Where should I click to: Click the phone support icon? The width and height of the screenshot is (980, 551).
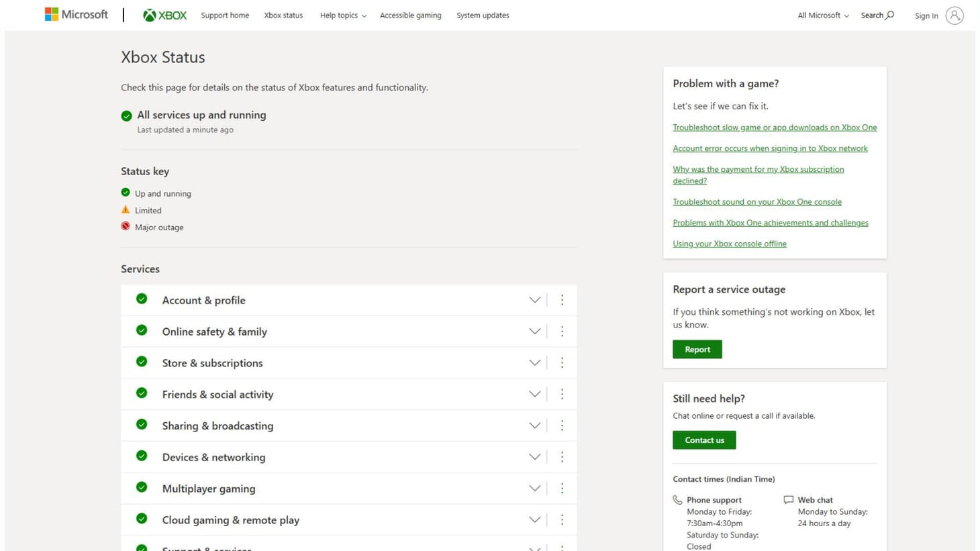[x=678, y=499]
